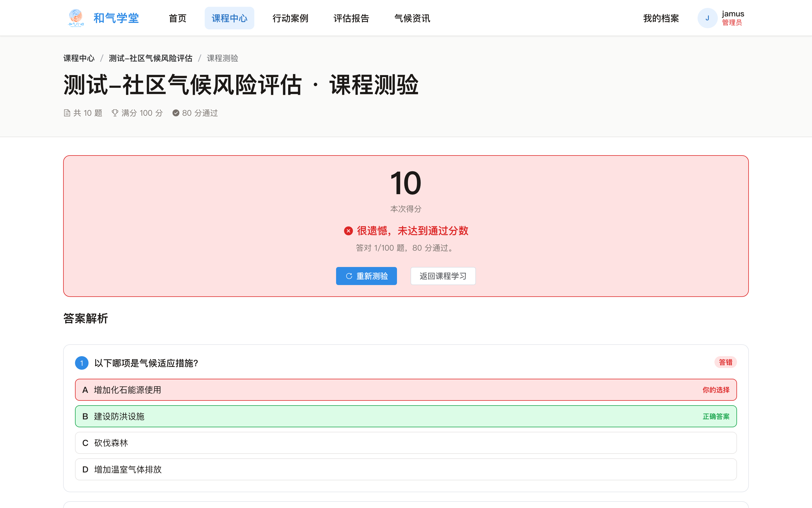Image resolution: width=812 pixels, height=508 pixels.
Task: Click the 和气学堂 brand name
Action: tap(116, 18)
